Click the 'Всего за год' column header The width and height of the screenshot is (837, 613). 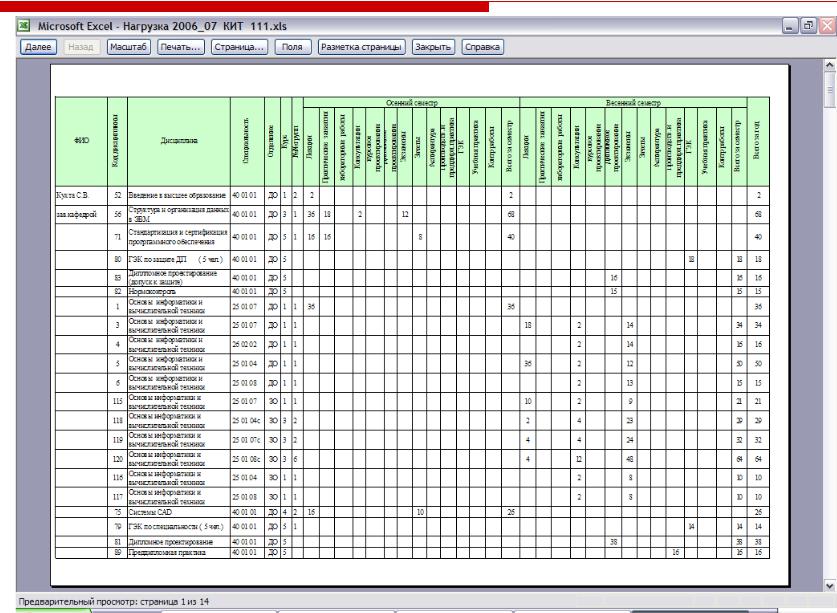(758, 141)
